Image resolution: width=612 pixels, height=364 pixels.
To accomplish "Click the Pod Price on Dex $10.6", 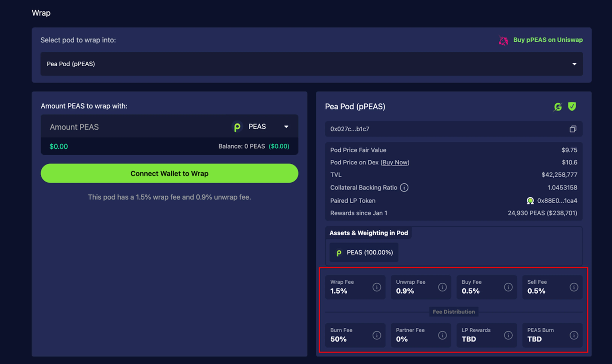I will tap(570, 162).
